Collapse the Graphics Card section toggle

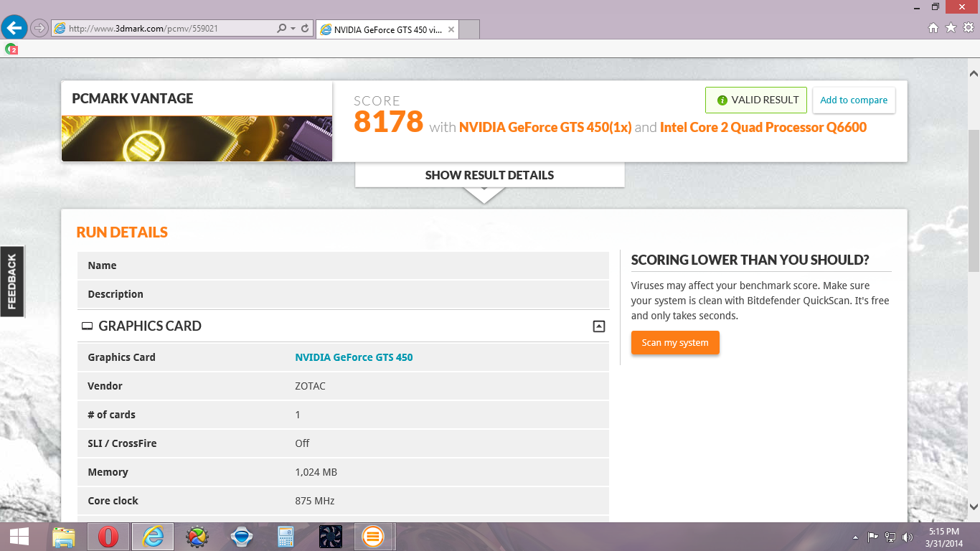coord(599,326)
